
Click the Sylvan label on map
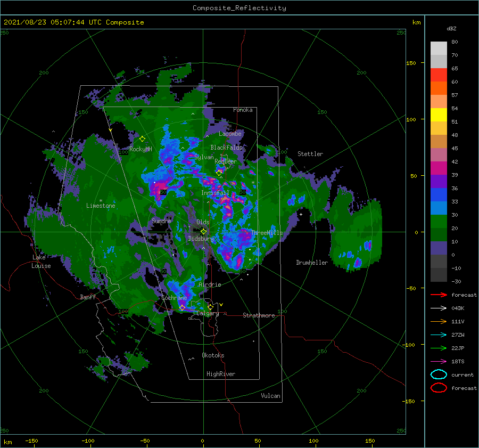(204, 157)
